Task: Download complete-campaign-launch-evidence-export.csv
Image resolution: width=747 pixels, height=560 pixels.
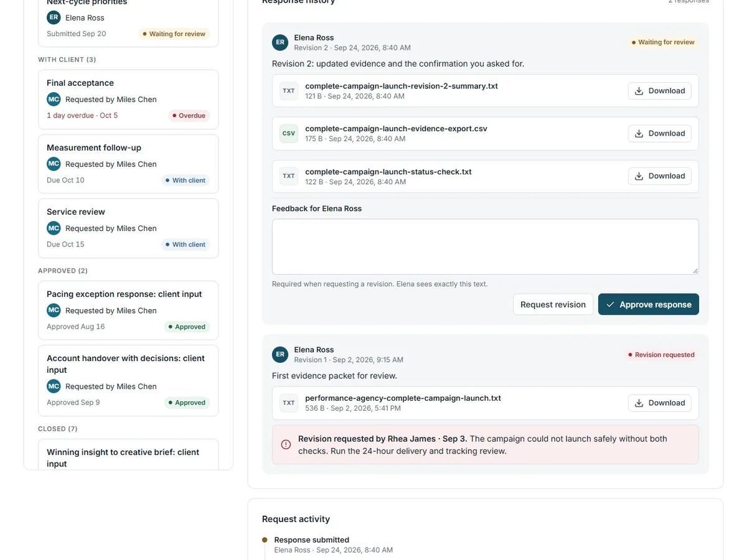Action: (660, 133)
